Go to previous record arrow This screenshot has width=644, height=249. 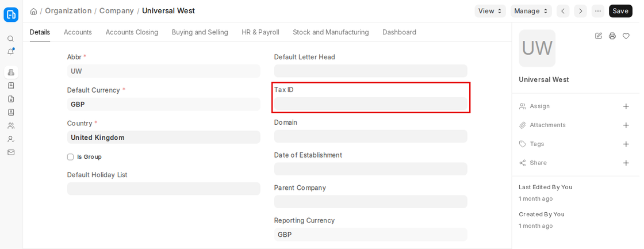563,11
